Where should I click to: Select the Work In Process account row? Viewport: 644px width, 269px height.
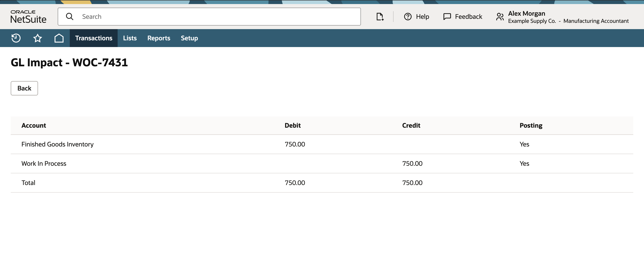point(322,164)
